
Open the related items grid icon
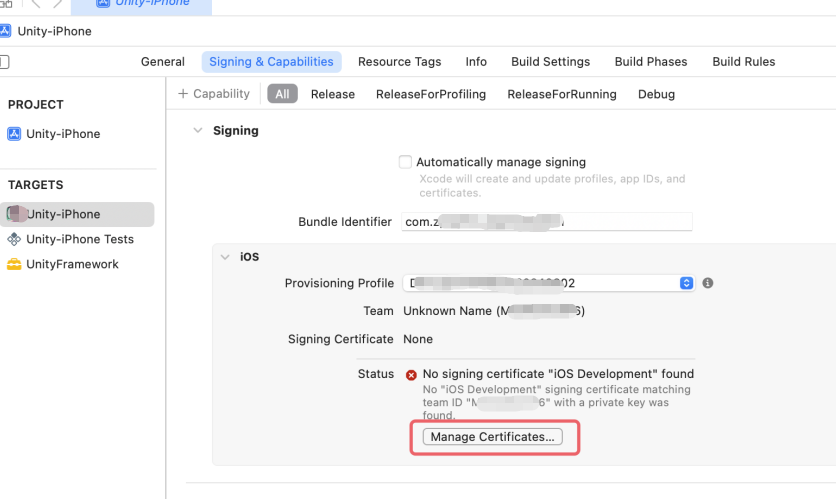[6, 4]
